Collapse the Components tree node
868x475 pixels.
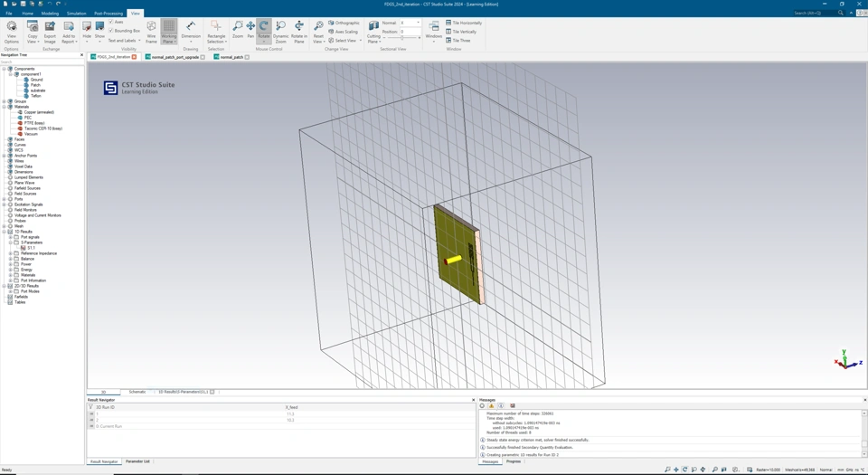pos(4,69)
